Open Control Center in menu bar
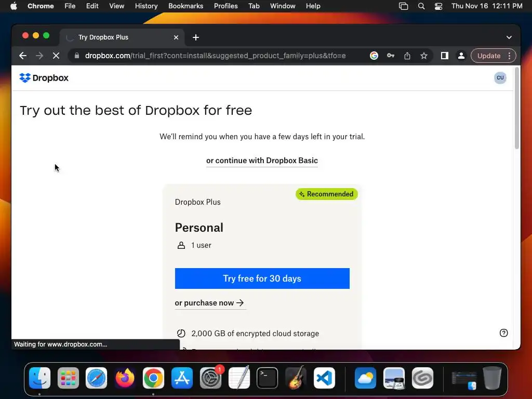The image size is (532, 399). 438,6
